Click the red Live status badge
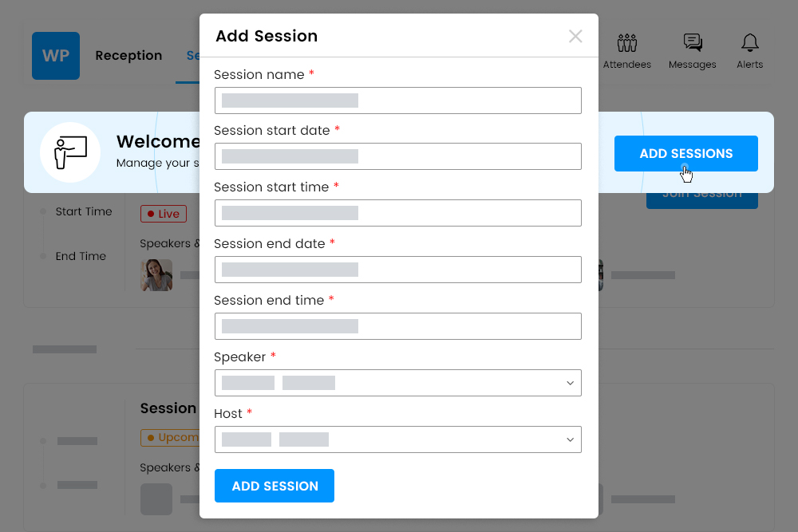This screenshot has width=798, height=532. pos(164,214)
